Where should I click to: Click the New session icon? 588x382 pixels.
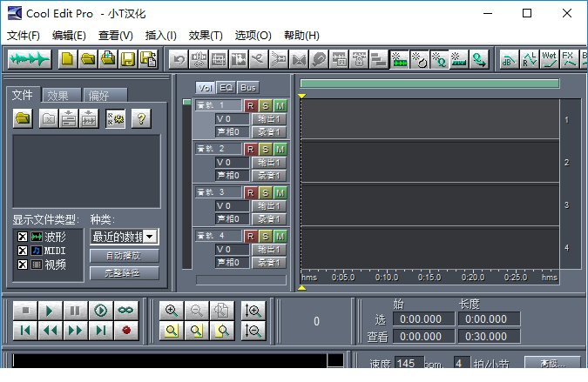click(68, 59)
